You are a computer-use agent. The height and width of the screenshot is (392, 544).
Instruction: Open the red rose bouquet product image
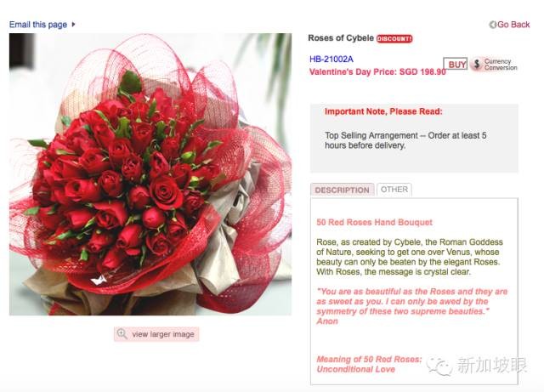(x=150, y=174)
